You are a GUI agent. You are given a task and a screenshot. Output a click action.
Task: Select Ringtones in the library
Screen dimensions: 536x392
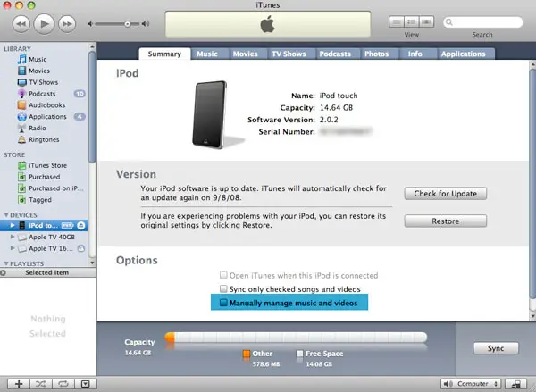(43, 140)
